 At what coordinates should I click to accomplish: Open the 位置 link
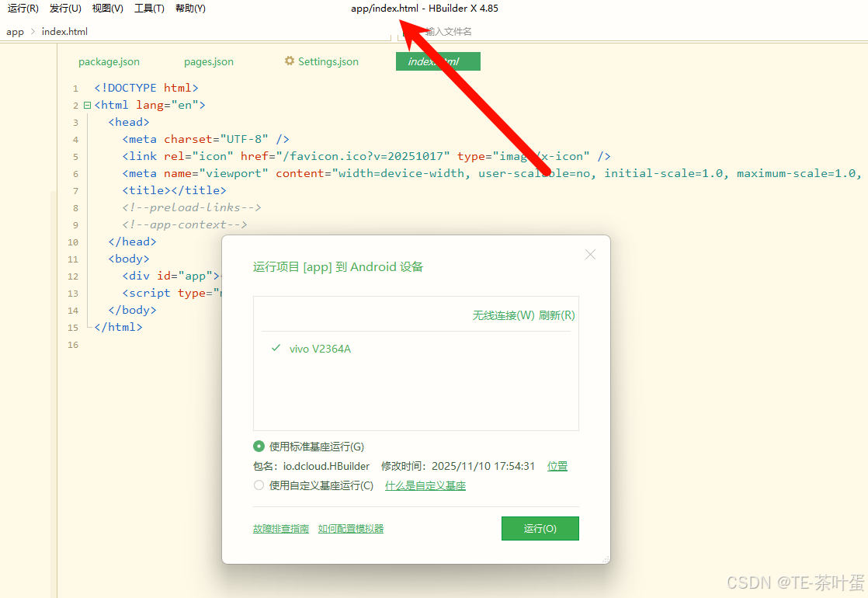[557, 466]
